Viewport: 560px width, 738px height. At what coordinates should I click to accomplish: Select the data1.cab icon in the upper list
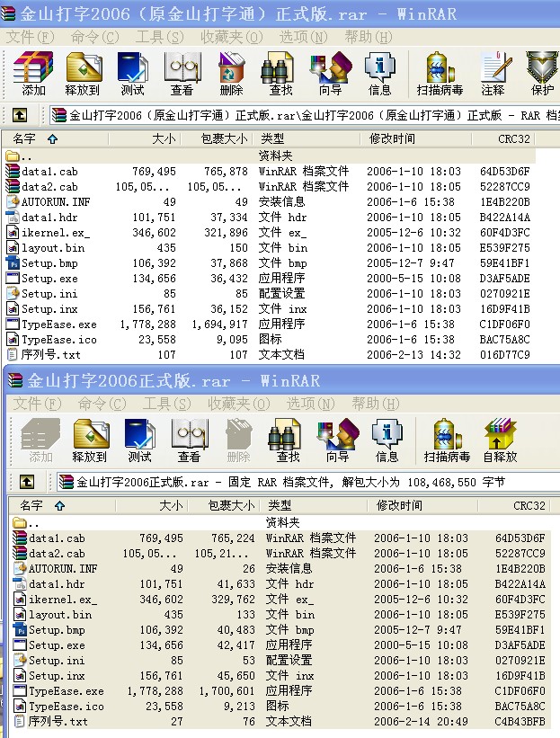pos(13,171)
